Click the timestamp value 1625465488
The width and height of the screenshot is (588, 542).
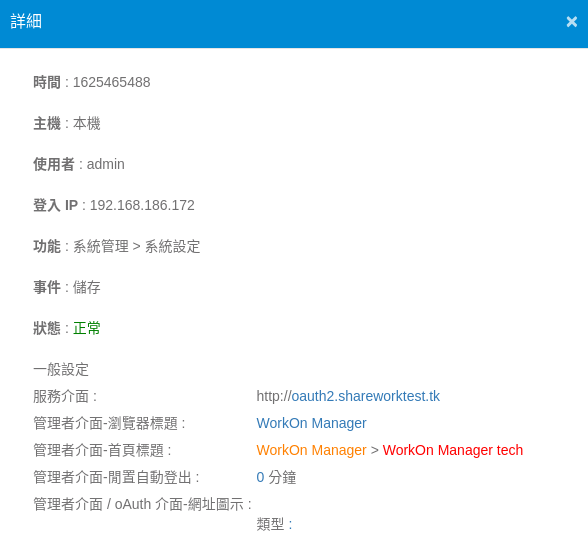click(111, 82)
